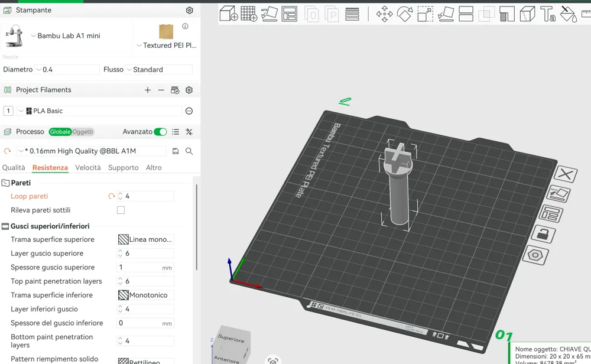Image resolution: width=591 pixels, height=364 pixels.
Task: Open plate settings hexagon icon
Action: click(x=535, y=255)
